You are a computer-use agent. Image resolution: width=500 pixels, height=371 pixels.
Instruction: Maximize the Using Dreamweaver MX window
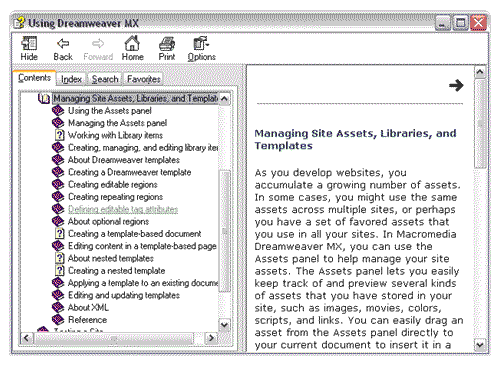(461, 23)
